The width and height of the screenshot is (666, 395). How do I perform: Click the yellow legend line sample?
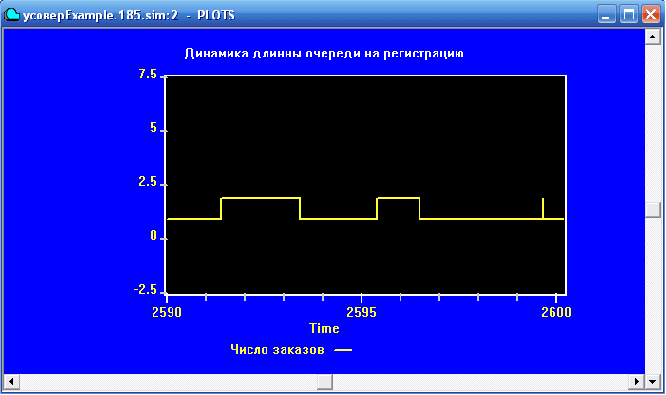(343, 350)
